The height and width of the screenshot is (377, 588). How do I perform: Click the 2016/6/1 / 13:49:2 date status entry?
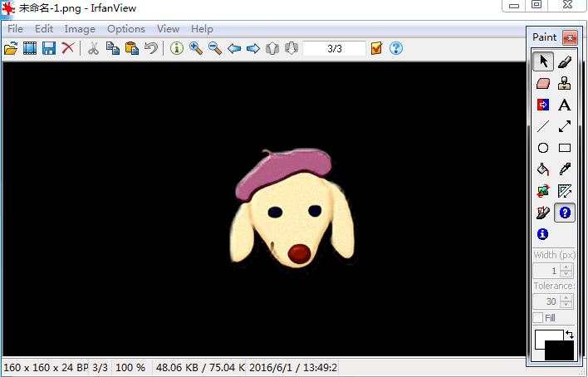293,368
